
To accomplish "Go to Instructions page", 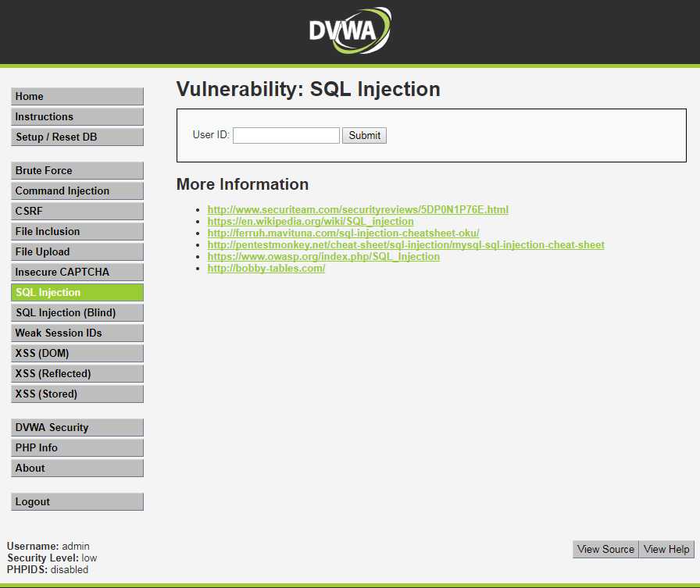I will point(77,117).
